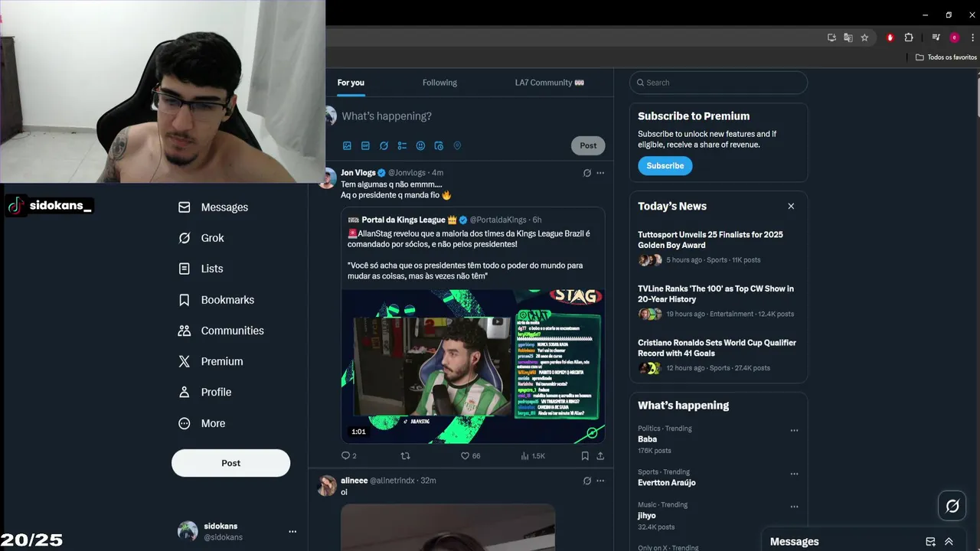Open Chrome extensions puzzle icon
The image size is (980, 551).
[x=909, y=37]
